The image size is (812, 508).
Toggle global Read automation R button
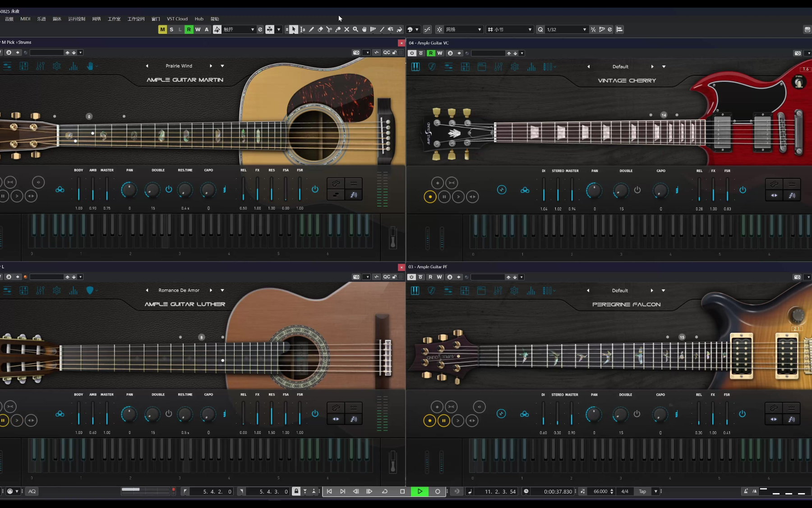pyautogui.click(x=189, y=29)
